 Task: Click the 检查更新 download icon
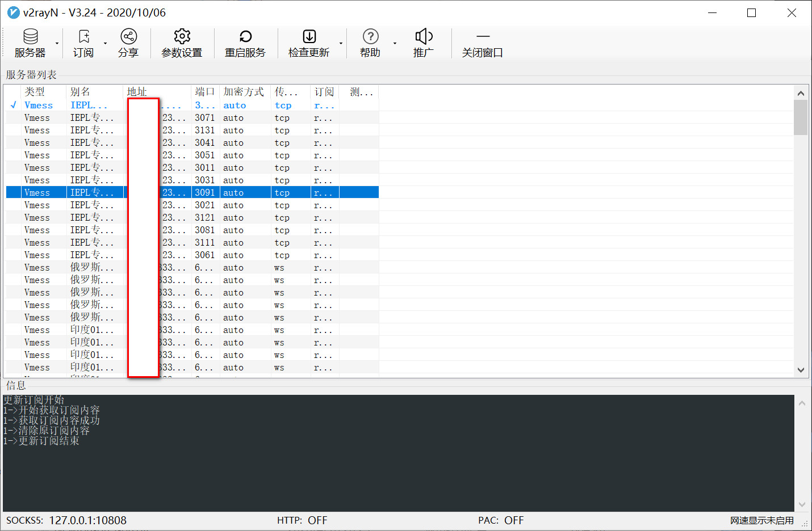(x=309, y=37)
